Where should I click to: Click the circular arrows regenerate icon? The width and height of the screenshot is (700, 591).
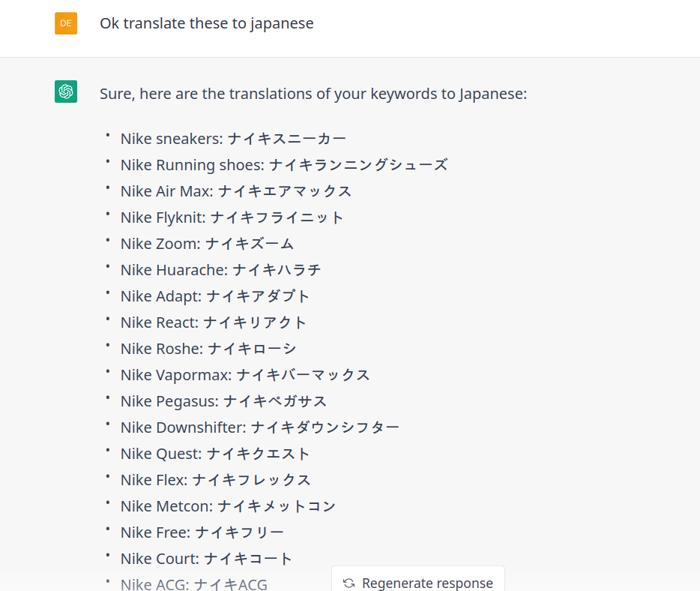(349, 583)
